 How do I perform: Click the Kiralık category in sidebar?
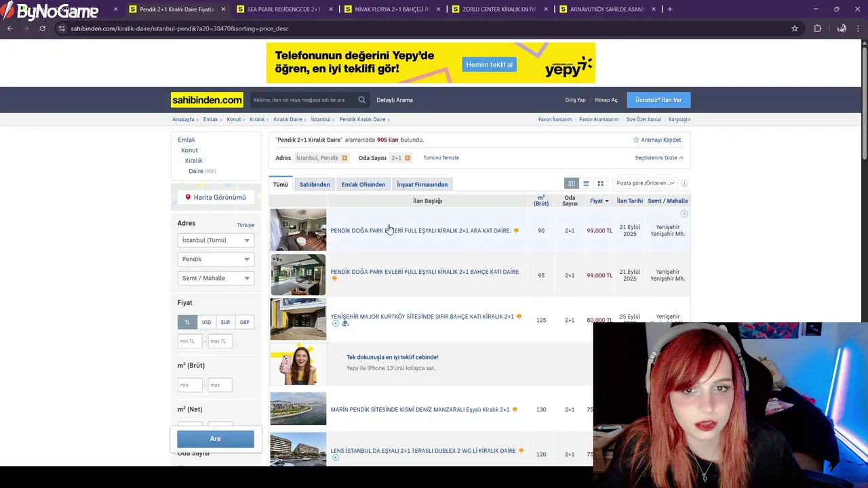pos(194,161)
